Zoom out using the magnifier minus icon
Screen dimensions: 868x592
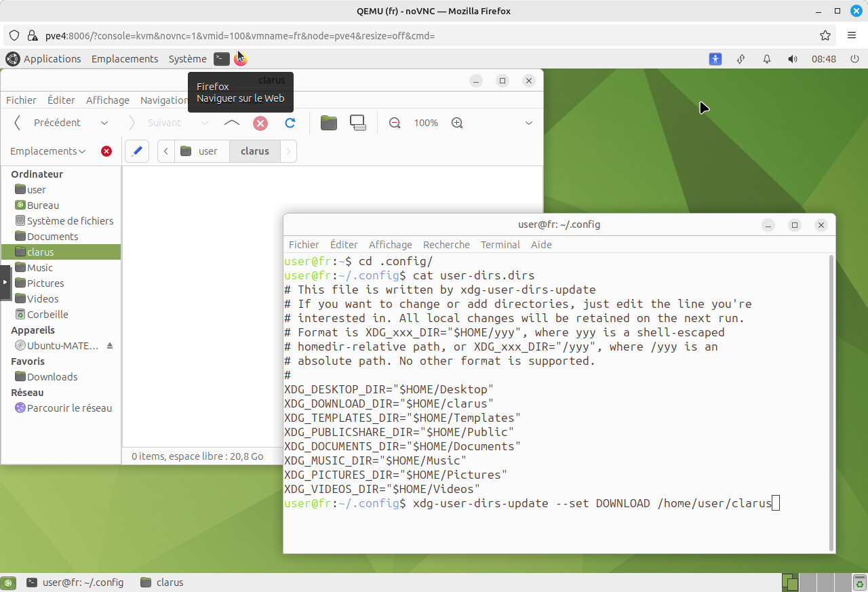click(394, 123)
